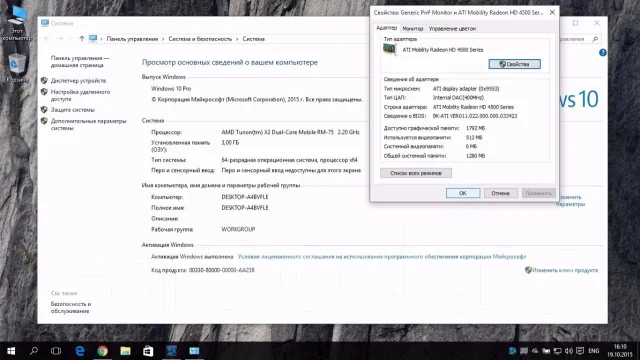Open the help question mark icon
640x360 pixels.
click(602, 53)
